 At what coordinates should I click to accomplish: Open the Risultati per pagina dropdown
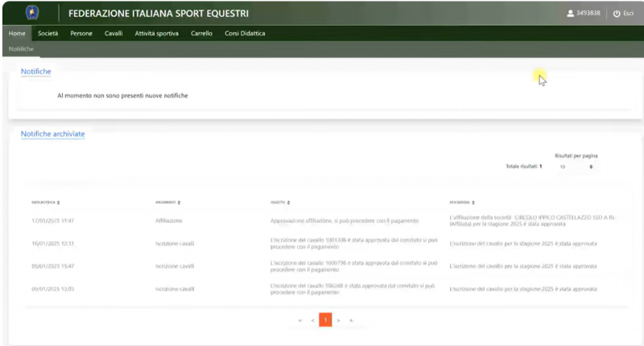click(576, 167)
